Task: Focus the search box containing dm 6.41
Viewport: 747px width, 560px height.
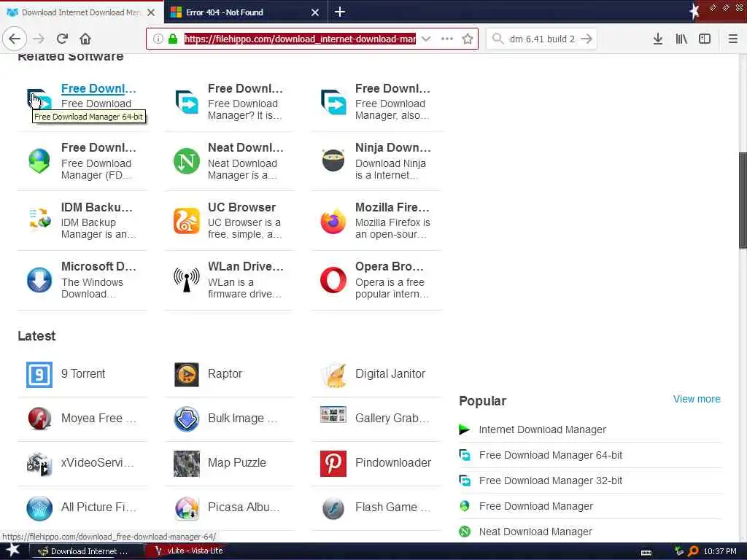Action: click(x=542, y=39)
